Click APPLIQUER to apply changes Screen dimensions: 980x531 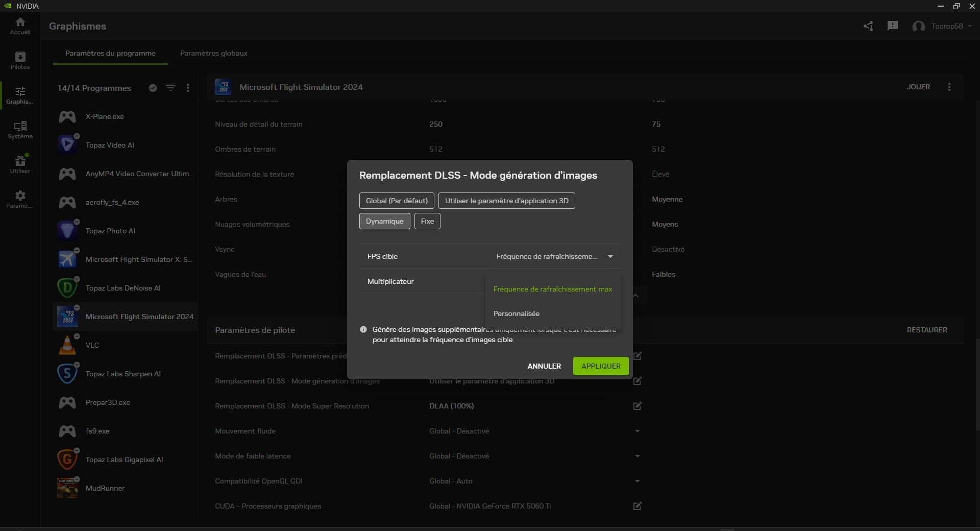tap(601, 366)
